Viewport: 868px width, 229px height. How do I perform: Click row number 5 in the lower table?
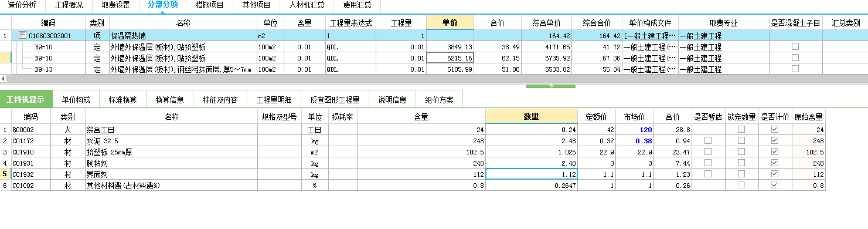tap(5, 174)
